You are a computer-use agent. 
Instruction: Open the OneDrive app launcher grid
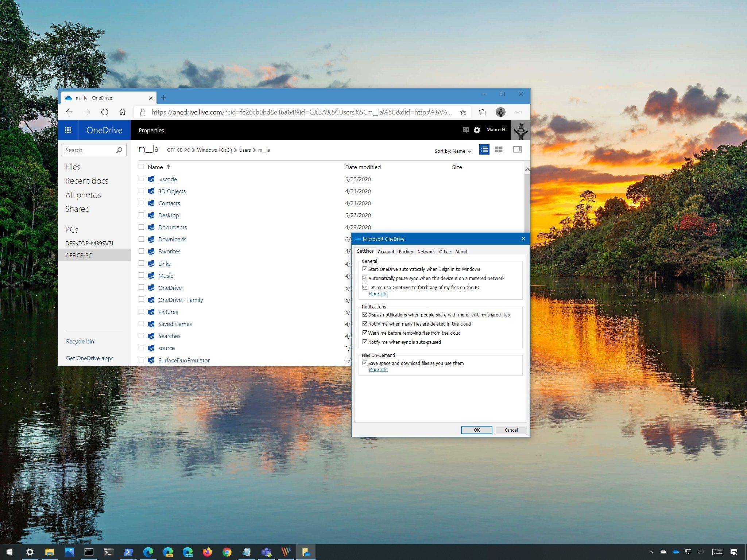tap(68, 130)
